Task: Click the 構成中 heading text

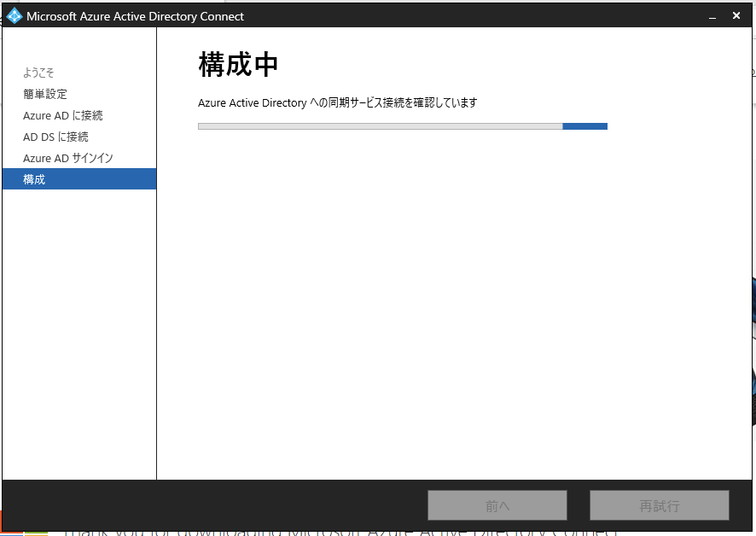Action: 238,65
